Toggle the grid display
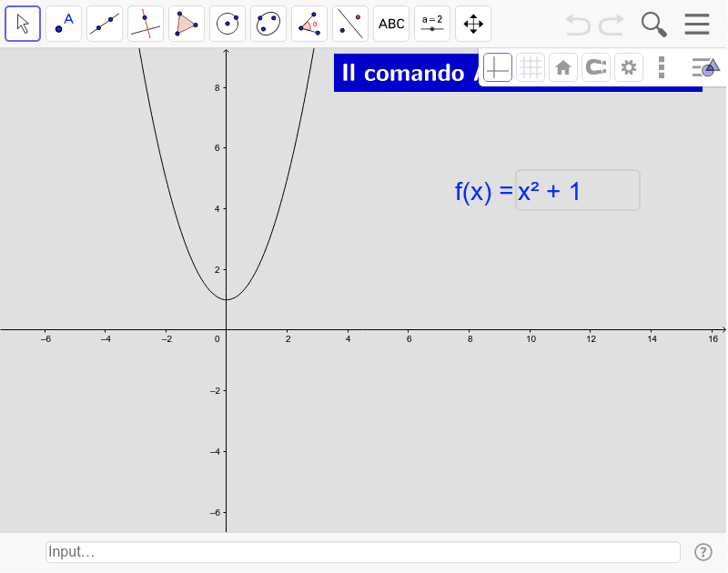This screenshot has width=728, height=573. point(531,67)
